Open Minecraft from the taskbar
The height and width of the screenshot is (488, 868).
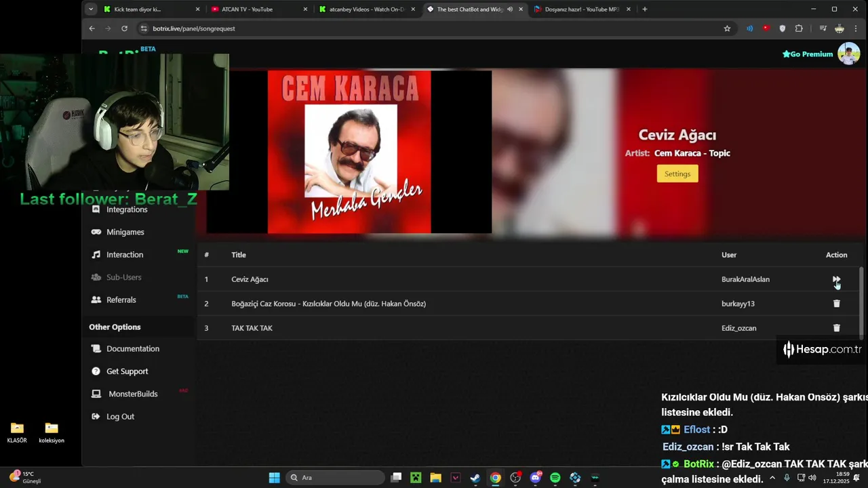click(x=416, y=478)
